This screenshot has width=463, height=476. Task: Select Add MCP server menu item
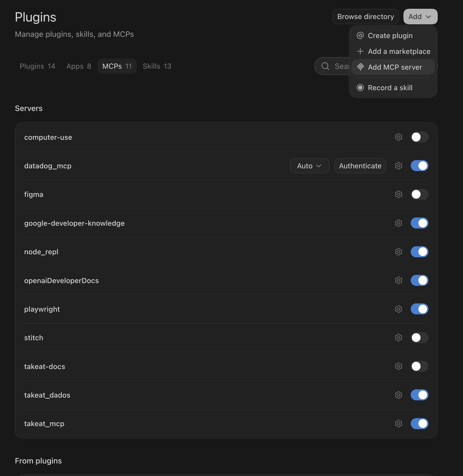(x=393, y=67)
